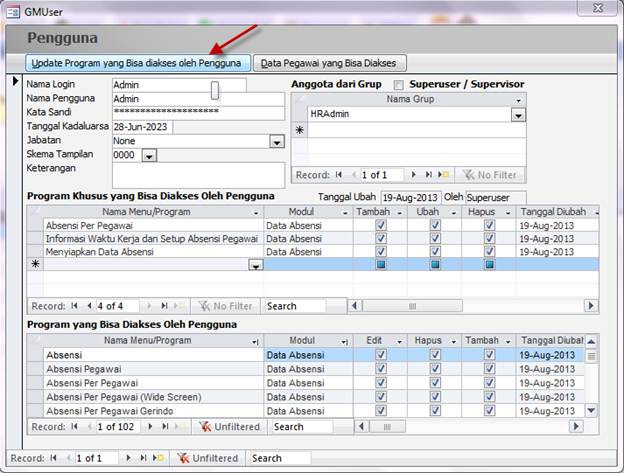Open Tambah column header dropdown in Program Khusus
This screenshot has height=473, width=624.
(400, 213)
